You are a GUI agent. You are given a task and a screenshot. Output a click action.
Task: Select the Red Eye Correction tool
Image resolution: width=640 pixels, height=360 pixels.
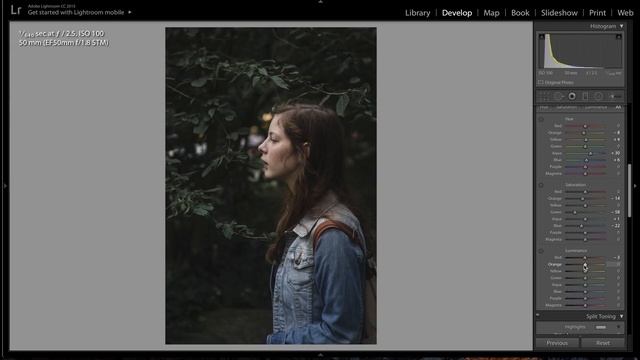[572, 96]
